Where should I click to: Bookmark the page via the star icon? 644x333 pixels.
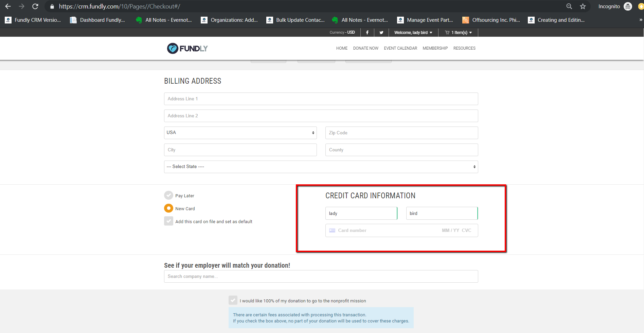coord(583,6)
